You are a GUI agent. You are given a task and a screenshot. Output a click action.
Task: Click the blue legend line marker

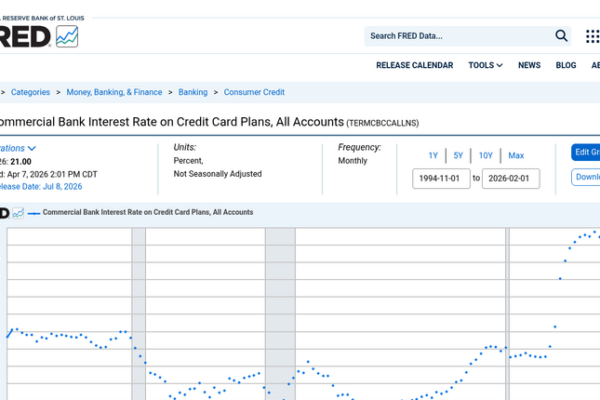pos(34,213)
